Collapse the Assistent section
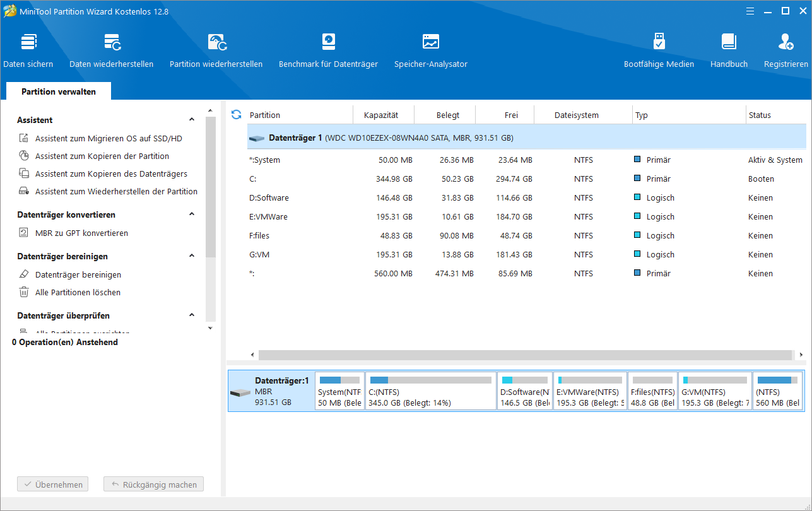 click(192, 120)
